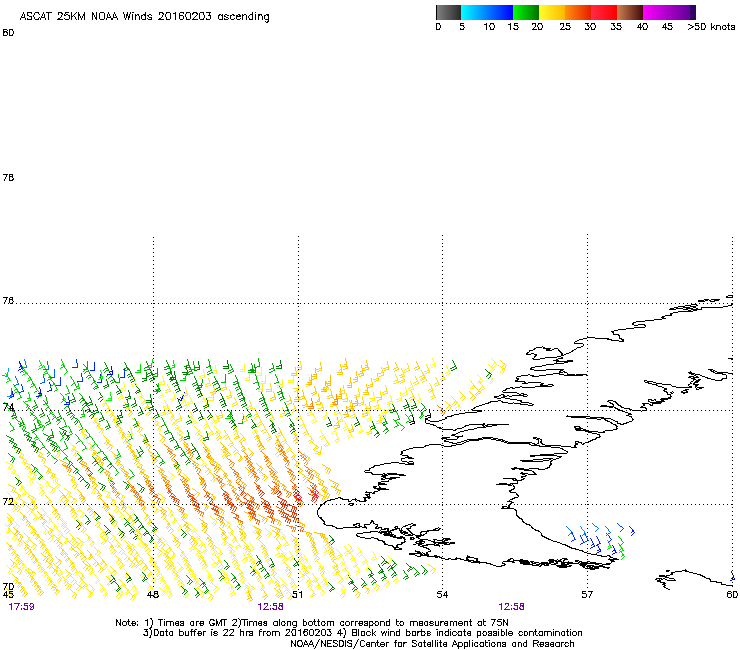Click the magenta-purple 40-50 knots color segment
This screenshot has height=650, width=740.
(669, 12)
